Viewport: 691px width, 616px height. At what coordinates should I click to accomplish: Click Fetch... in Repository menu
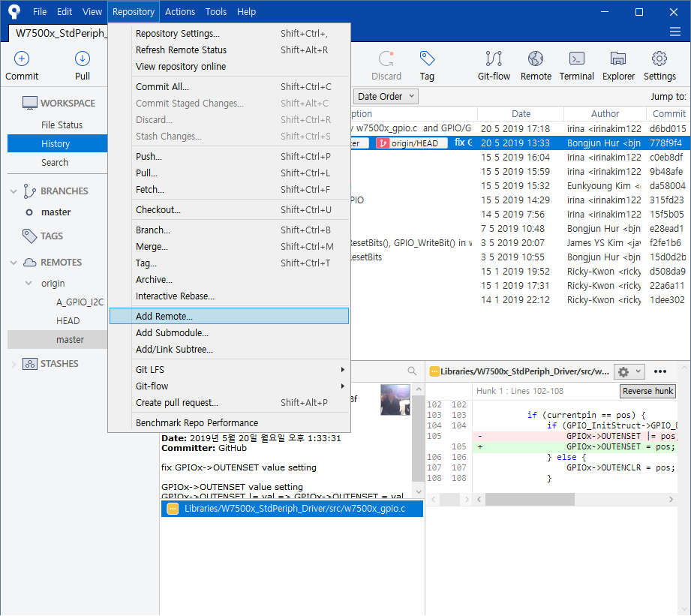[229, 190]
